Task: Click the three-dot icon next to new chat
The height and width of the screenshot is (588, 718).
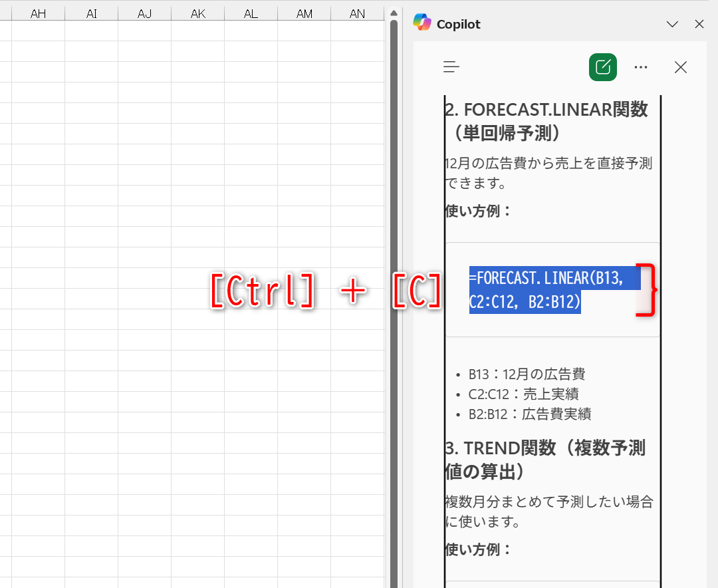Action: [640, 67]
